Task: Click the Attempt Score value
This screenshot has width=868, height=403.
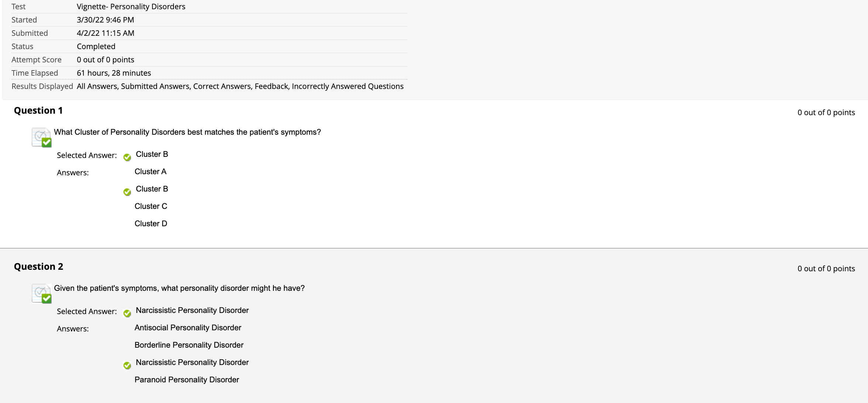Action: 106,60
